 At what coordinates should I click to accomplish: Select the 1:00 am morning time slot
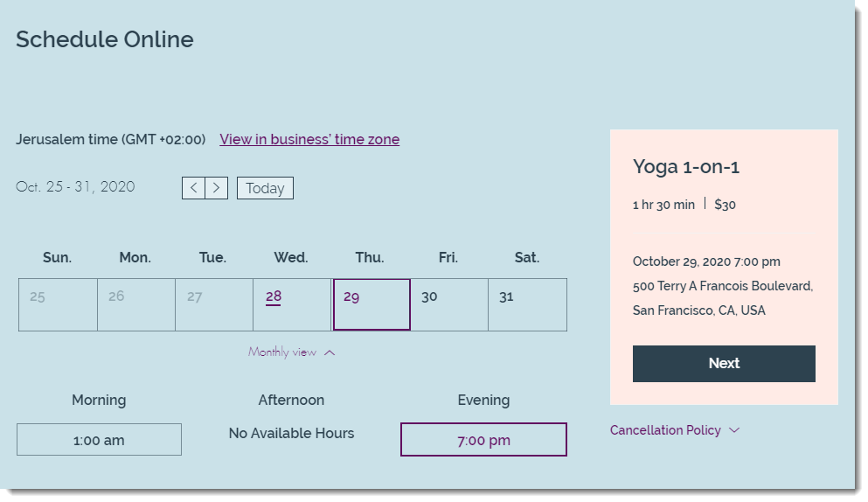coord(99,440)
